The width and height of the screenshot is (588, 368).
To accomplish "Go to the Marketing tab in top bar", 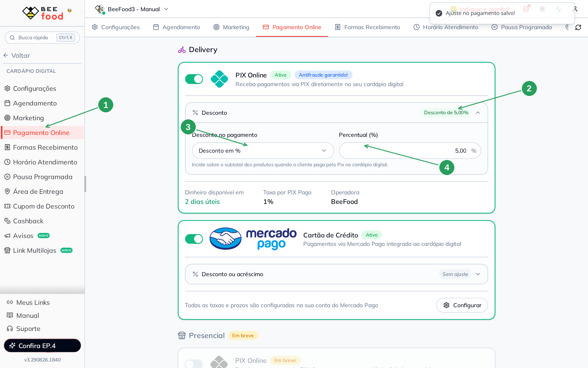I will [x=231, y=27].
